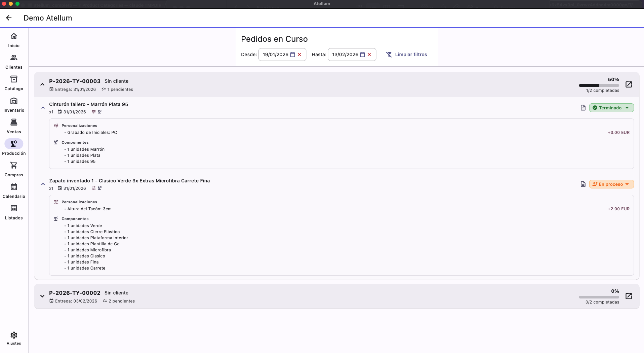Click order number P-2026-TY-00002
The height and width of the screenshot is (353, 644).
pyautogui.click(x=75, y=293)
